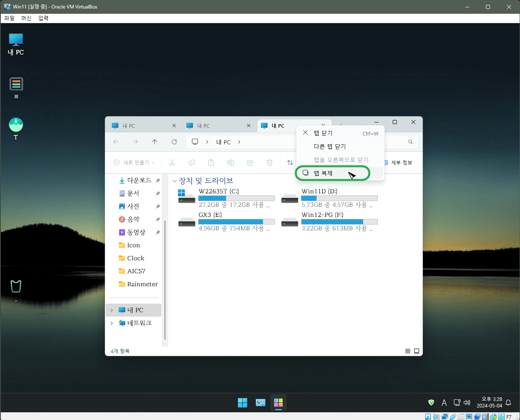Open VirtualBox 파일 menu
The image size is (520, 420).
9,18
